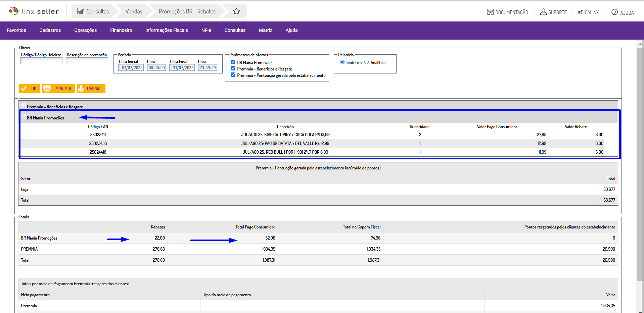The width and height of the screenshot is (644, 313).
Task: Click the Data Inicial date field
Action: (131, 67)
